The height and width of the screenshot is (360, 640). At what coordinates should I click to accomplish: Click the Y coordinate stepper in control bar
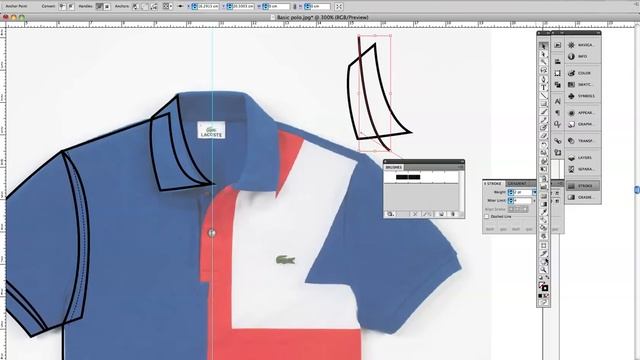click(x=229, y=7)
